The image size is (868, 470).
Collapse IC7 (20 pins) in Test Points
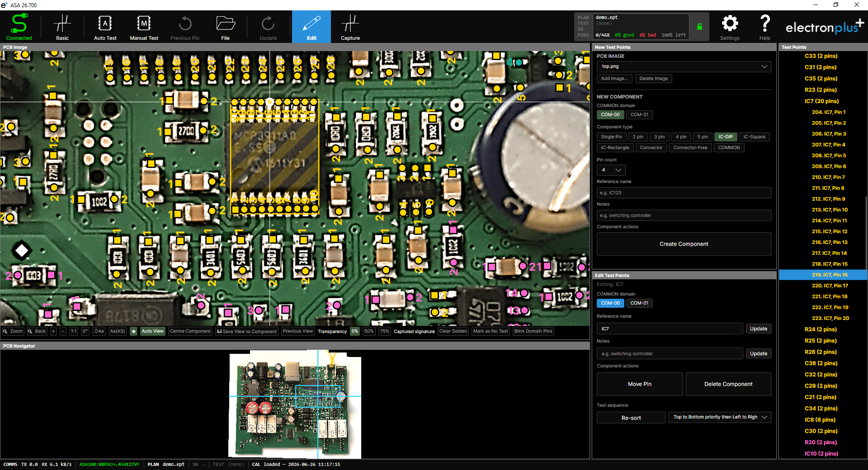(x=821, y=101)
